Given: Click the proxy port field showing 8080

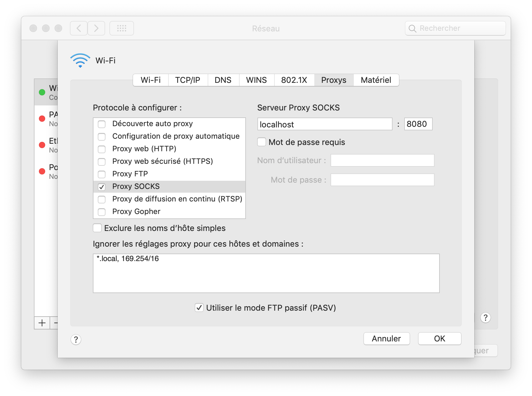Looking at the screenshot, I should [x=418, y=124].
